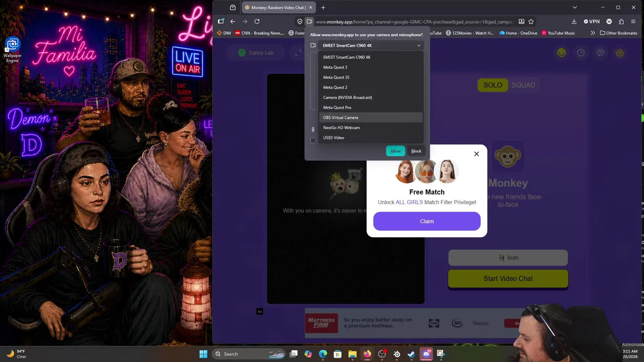Open the weather widget showing 94°F Clear
This screenshot has width=644, height=362.
17,354
